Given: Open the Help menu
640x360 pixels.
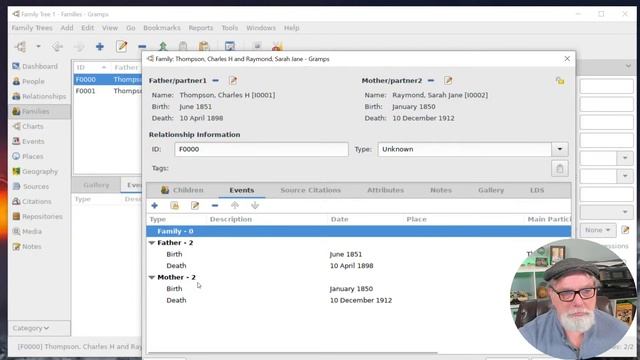Looking at the screenshot, I should pyautogui.click(x=291, y=28).
